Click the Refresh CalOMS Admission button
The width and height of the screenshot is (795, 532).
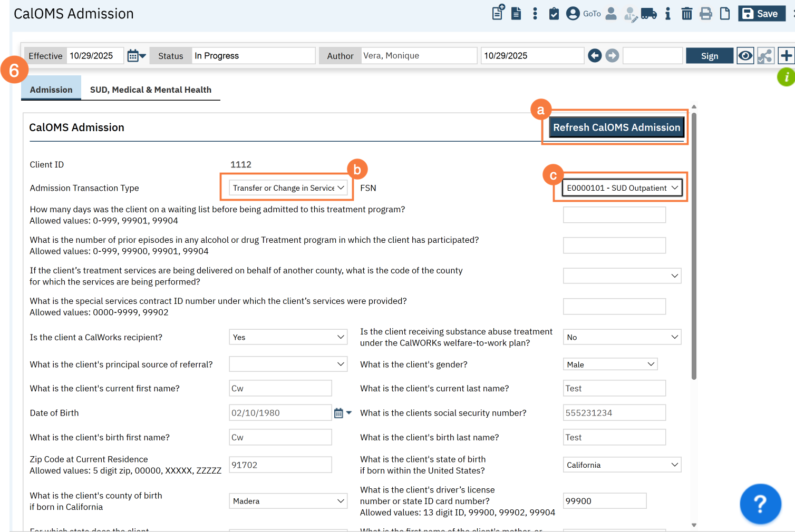coord(616,127)
